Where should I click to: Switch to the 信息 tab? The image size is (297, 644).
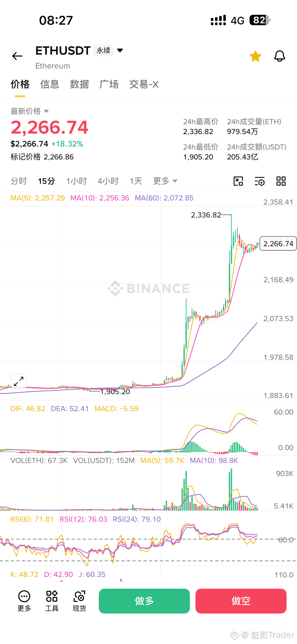click(49, 84)
